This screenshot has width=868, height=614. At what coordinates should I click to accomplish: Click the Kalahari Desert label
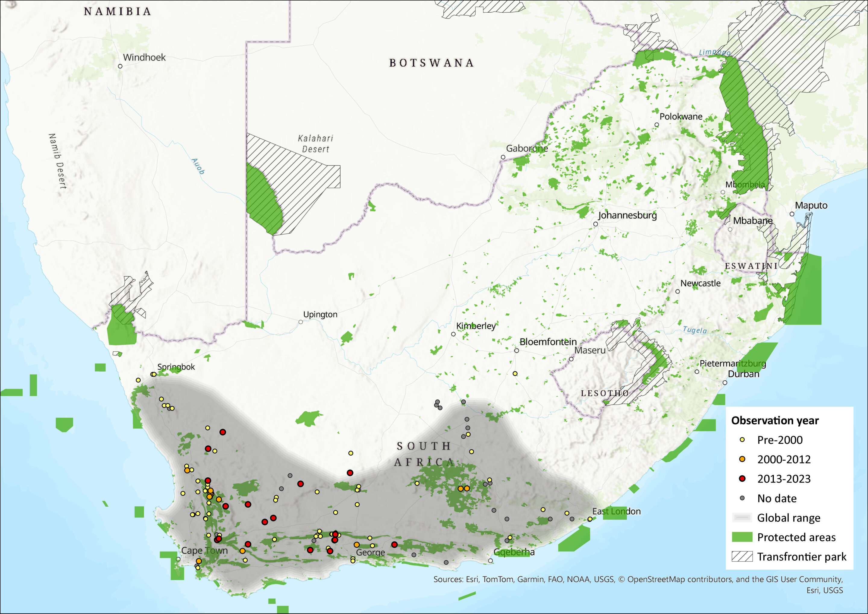click(x=315, y=144)
